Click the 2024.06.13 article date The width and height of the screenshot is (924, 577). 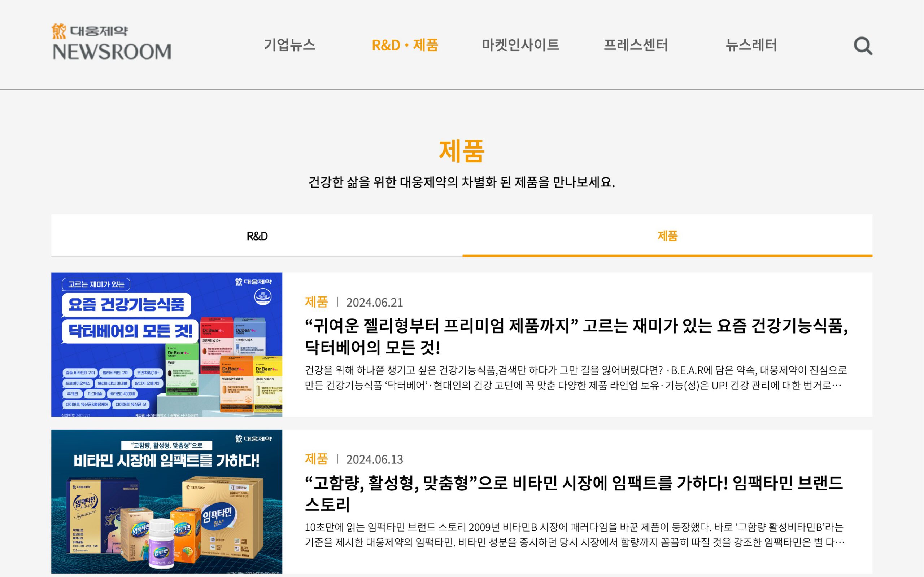[x=374, y=459]
